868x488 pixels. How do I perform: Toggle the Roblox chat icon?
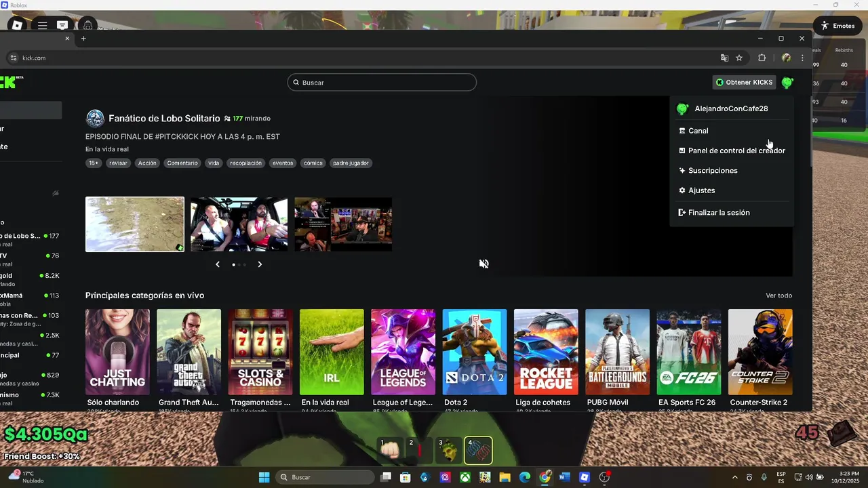point(62,25)
